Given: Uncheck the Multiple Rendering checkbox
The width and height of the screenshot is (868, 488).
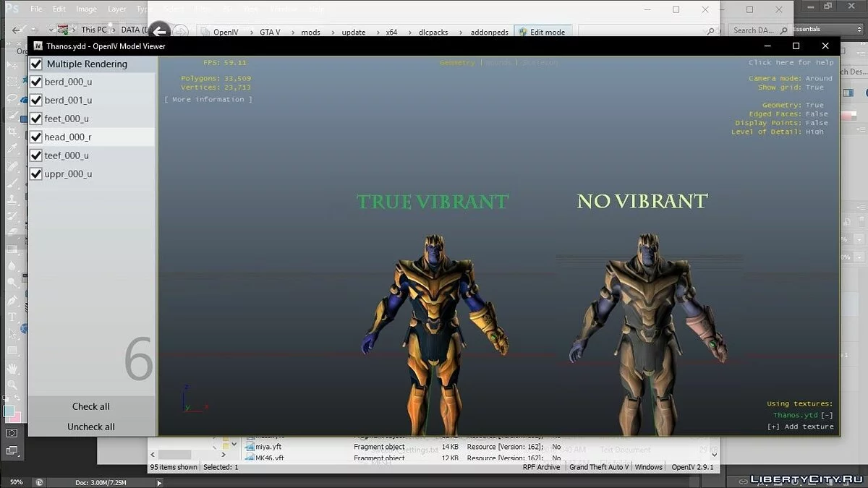Looking at the screenshot, I should pyautogui.click(x=36, y=64).
